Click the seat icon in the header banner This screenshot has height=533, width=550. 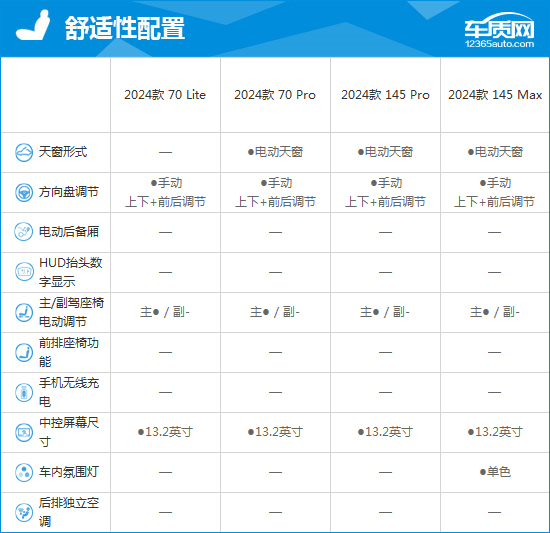tap(33, 25)
